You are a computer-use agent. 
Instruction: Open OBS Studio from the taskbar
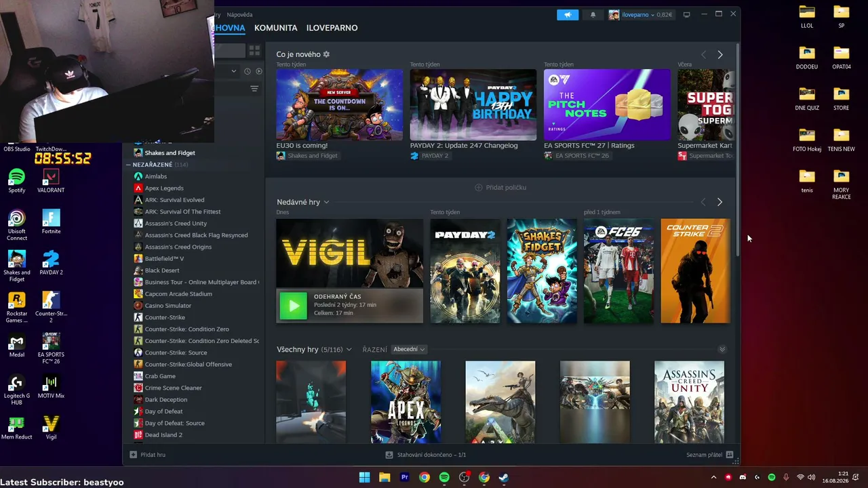[464, 477]
